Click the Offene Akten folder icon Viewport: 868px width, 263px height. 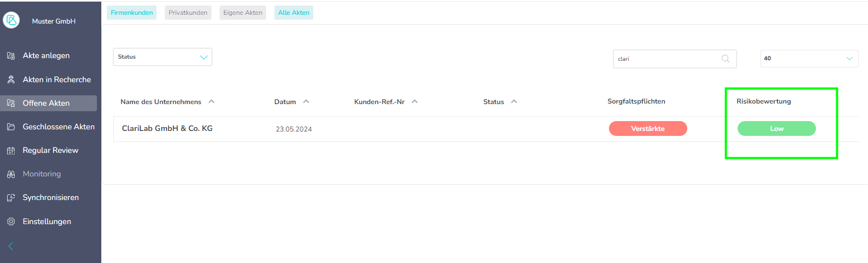(11, 103)
